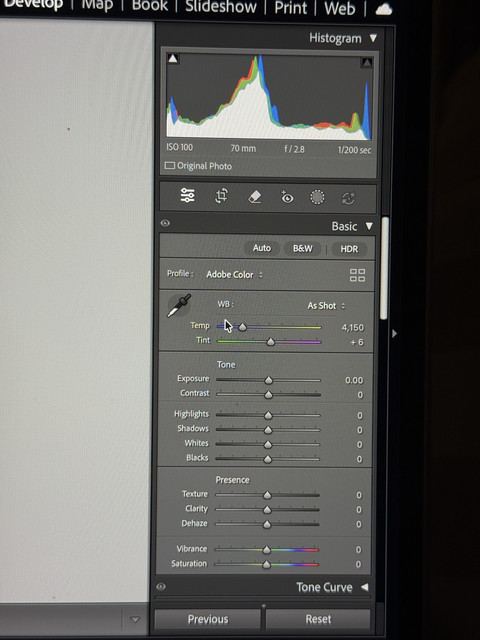Toggle Tone Curve panel visibility eye
The width and height of the screenshot is (480, 640).
[x=161, y=587]
